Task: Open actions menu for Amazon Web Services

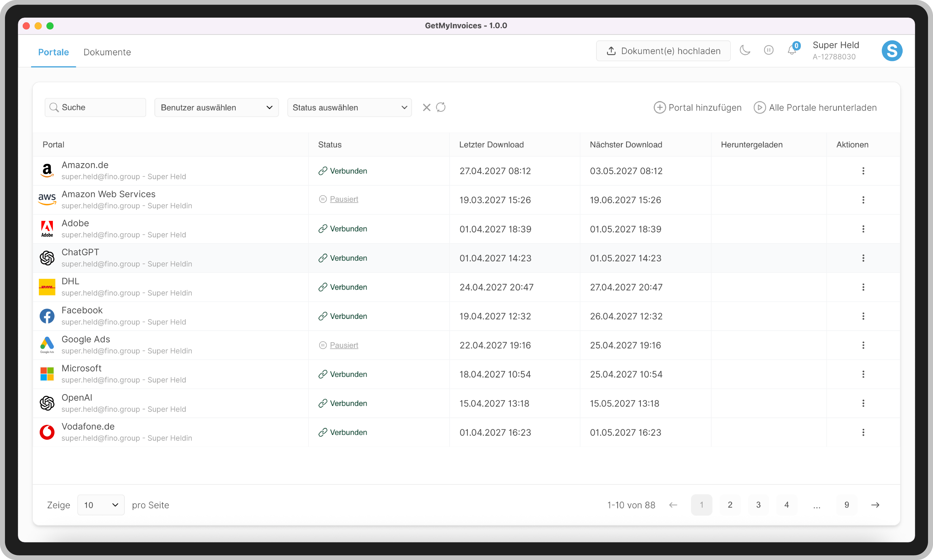Action: [863, 200]
